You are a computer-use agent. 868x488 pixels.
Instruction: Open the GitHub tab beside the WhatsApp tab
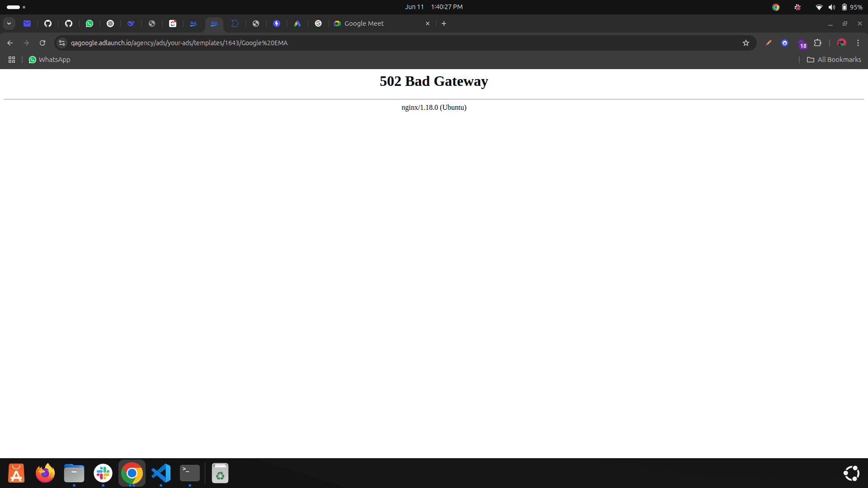click(x=69, y=23)
